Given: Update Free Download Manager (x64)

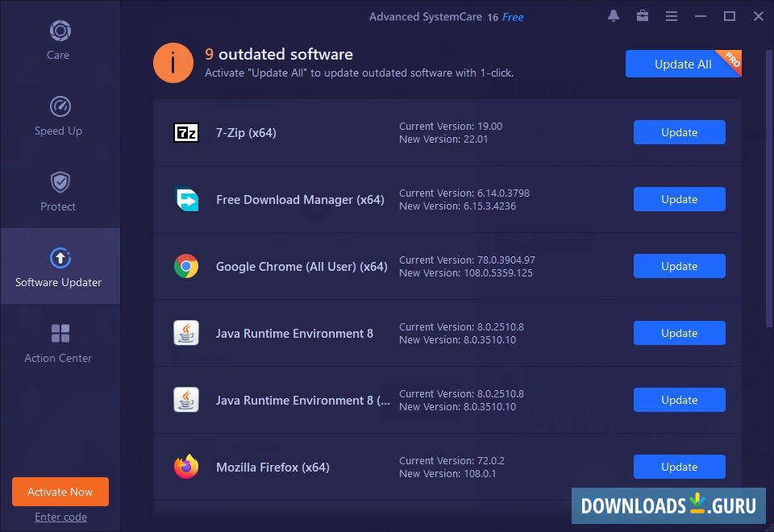Looking at the screenshot, I should 679,199.
